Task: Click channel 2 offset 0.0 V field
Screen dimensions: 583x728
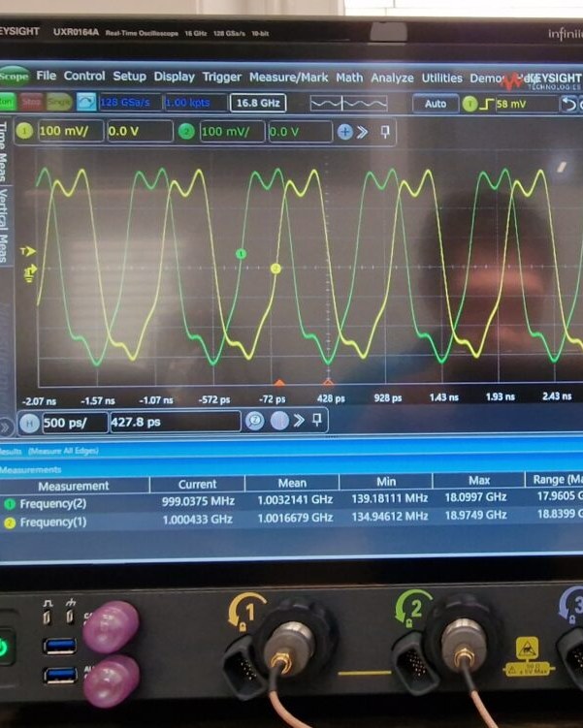Action: pos(300,132)
